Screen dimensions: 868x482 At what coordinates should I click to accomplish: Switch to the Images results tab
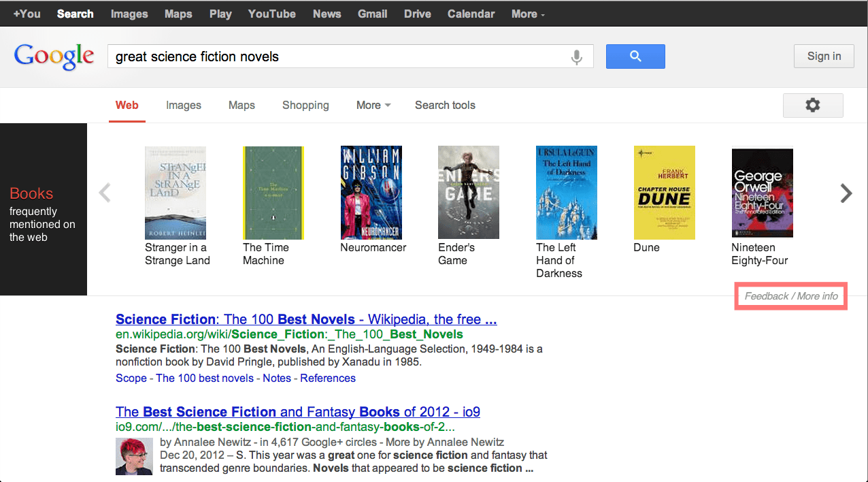(x=184, y=105)
